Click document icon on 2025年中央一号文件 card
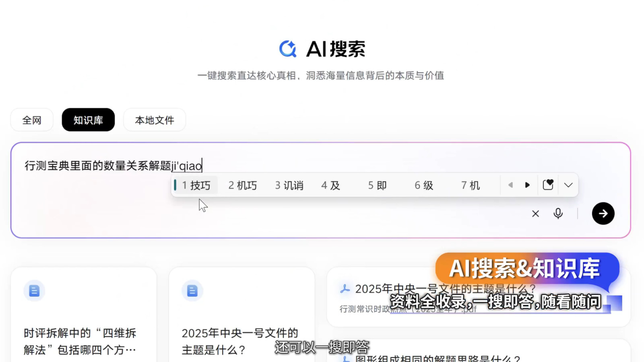Image resolution: width=644 pixels, height=362 pixels. (192, 290)
